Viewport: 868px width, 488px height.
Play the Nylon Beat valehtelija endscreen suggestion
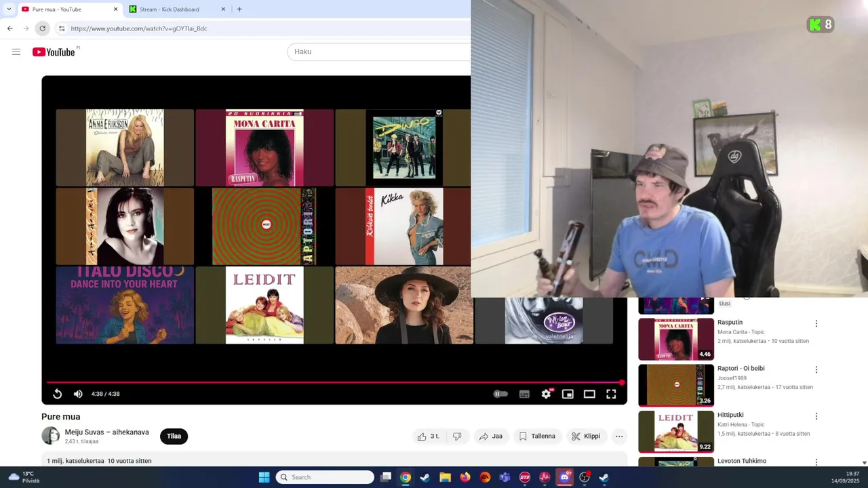tap(544, 321)
